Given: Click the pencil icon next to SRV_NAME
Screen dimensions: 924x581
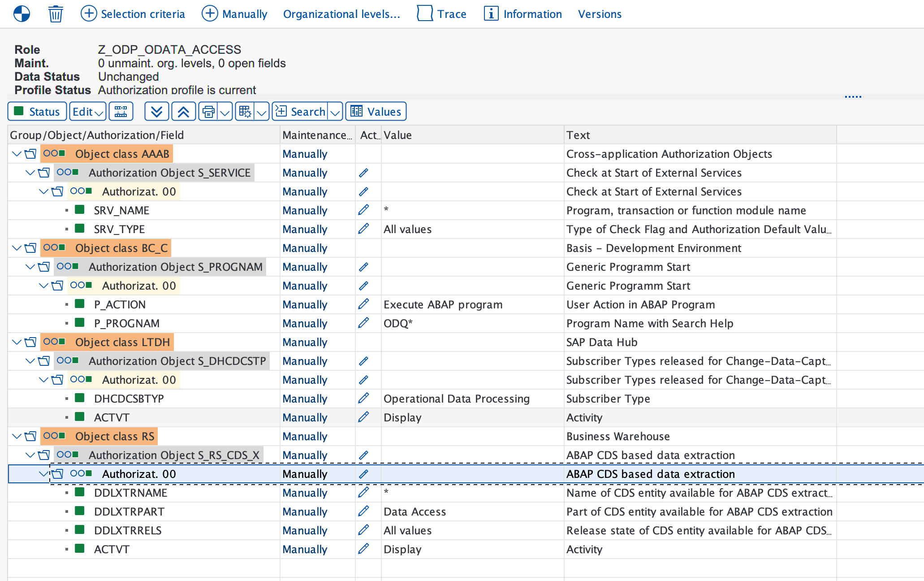Looking at the screenshot, I should click(x=364, y=210).
